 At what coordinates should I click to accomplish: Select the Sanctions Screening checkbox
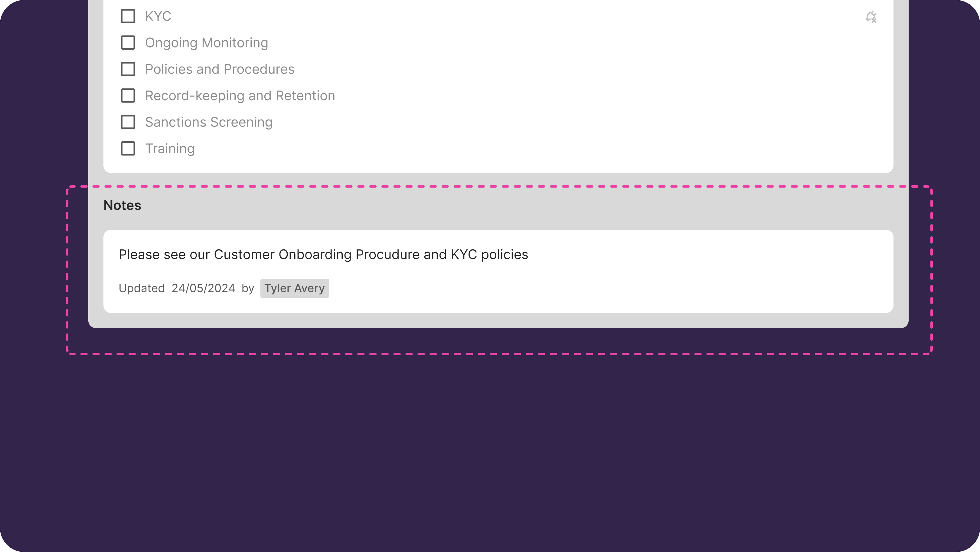[x=128, y=122]
